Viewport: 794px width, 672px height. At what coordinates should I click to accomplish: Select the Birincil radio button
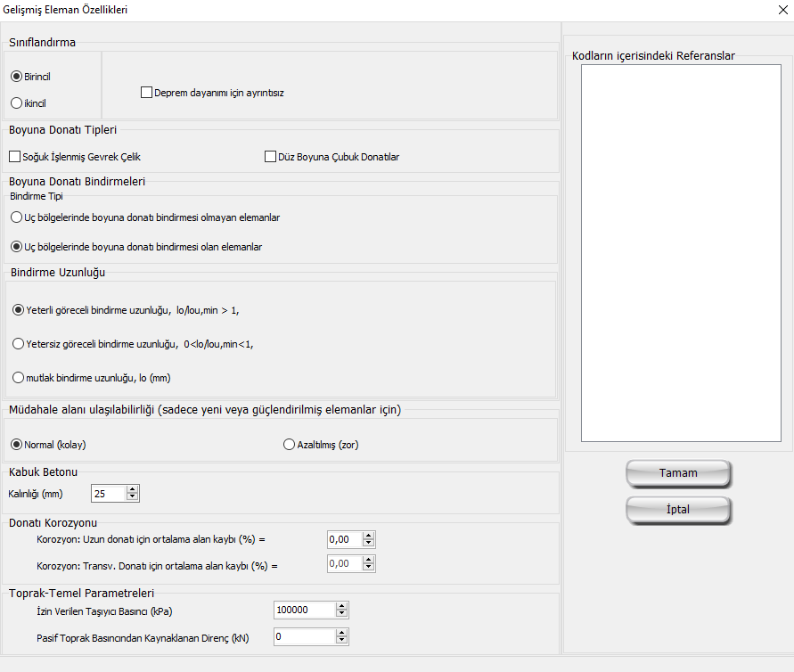[16, 77]
